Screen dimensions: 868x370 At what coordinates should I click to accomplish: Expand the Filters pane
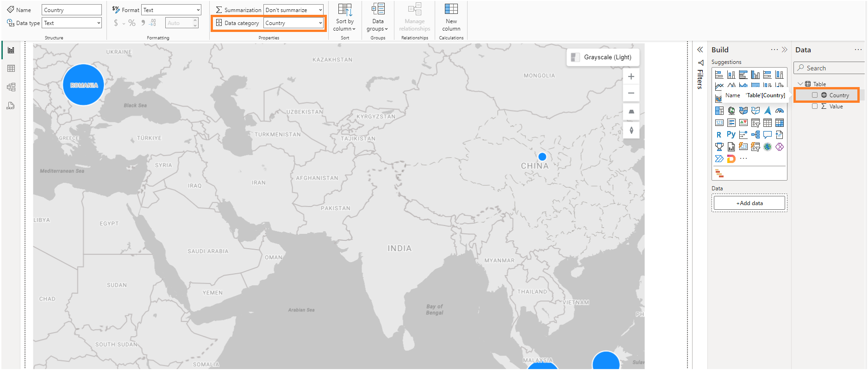[700, 50]
